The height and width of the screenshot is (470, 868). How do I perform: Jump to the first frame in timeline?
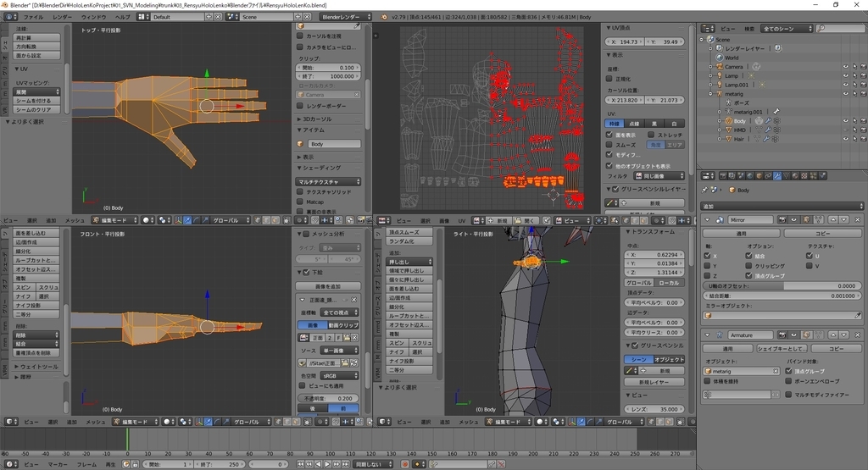click(301, 464)
